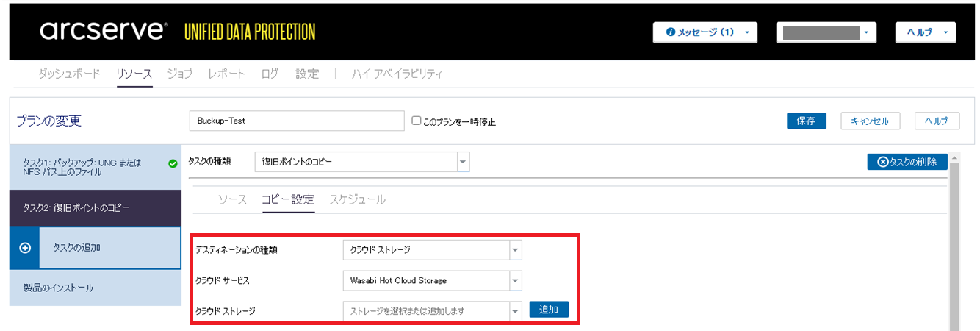Switch to the ソース sub-tab

pos(232,200)
